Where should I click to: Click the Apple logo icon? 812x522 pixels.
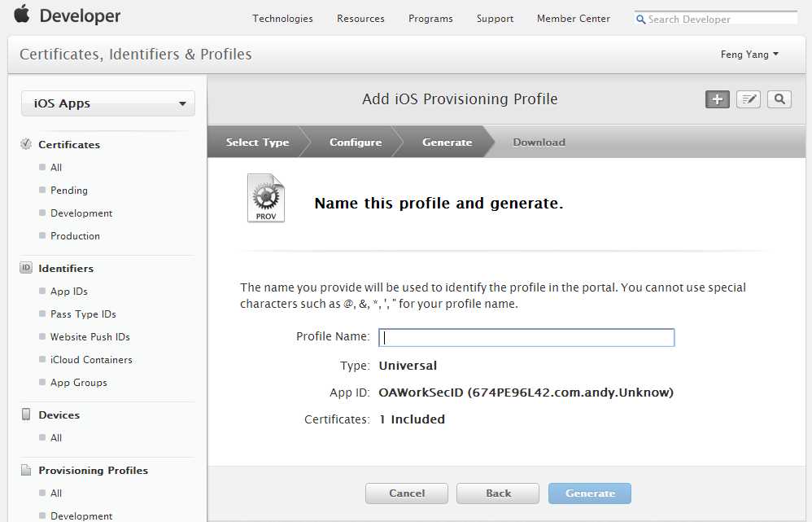click(22, 14)
